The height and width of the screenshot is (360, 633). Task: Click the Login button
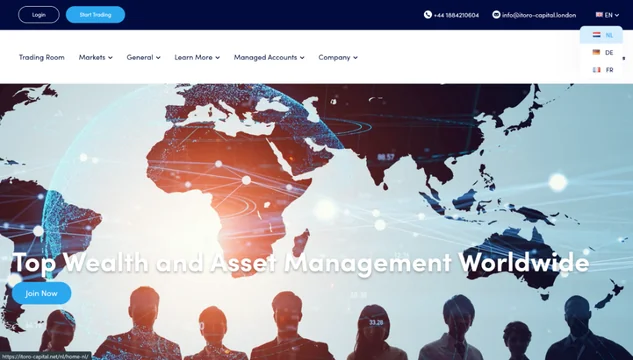pyautogui.click(x=39, y=15)
